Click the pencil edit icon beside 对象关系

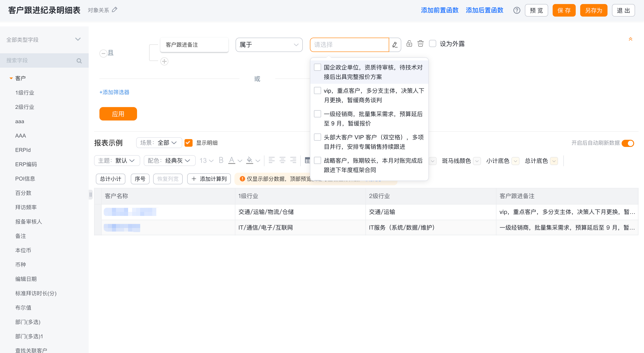click(114, 10)
